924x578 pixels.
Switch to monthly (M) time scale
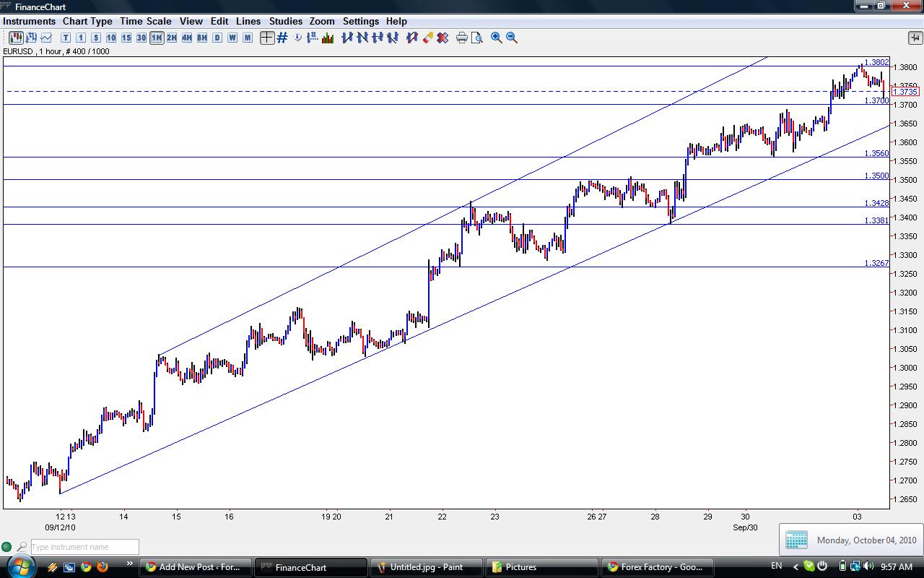click(248, 38)
